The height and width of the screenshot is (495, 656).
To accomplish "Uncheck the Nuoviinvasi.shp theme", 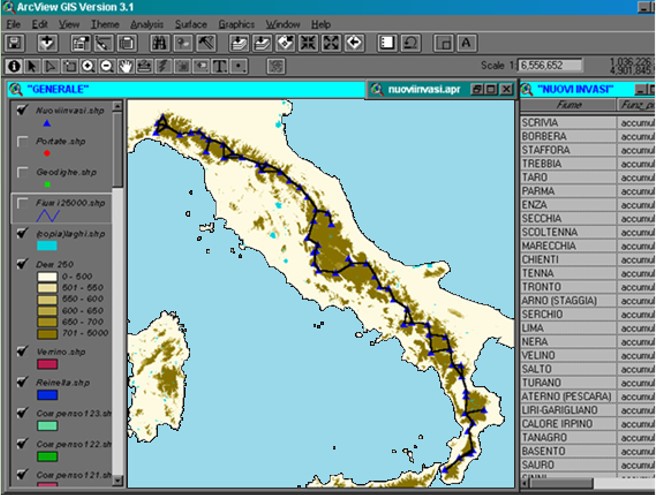I will tap(23, 112).
